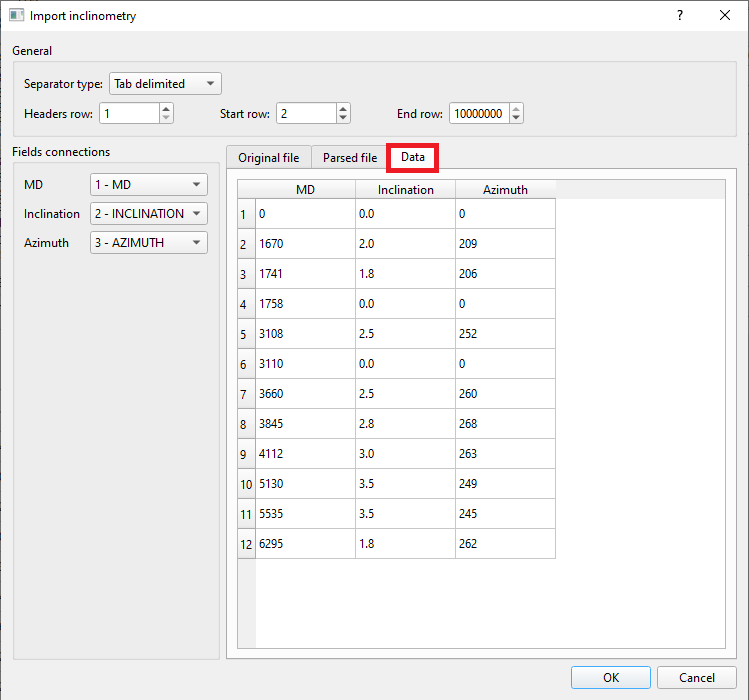Screen dimensions: 749x700
Task: Open the Azimuth field connection dropdown
Action: [149, 243]
